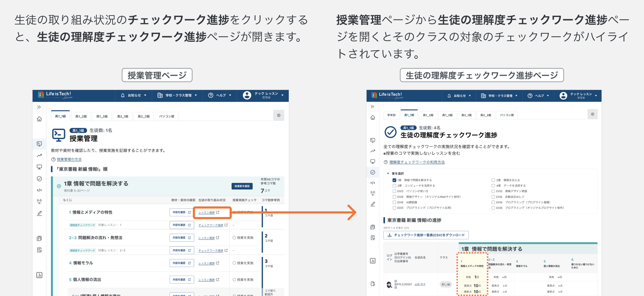
Task: Open ヘルプ dropdown in 授業管理 window
Action: pos(220,96)
